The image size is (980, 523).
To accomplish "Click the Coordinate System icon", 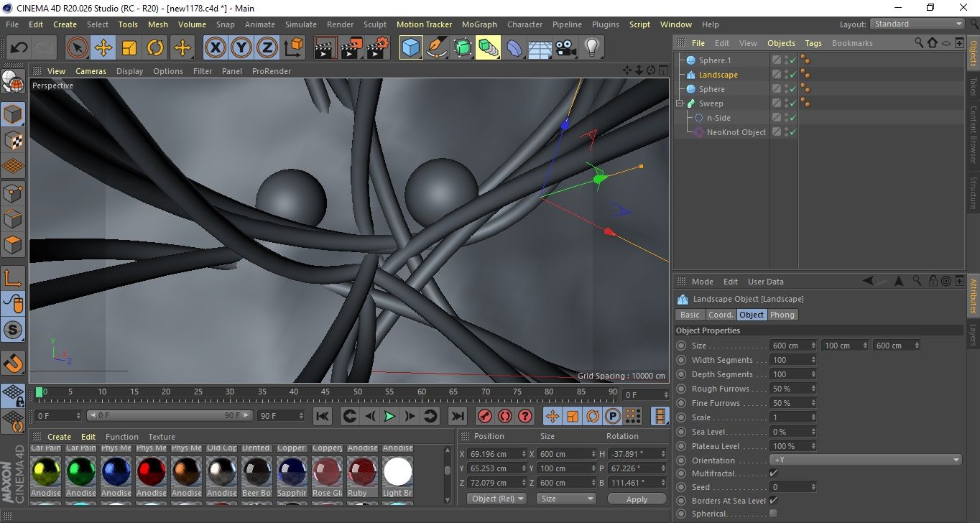I will 293,48.
